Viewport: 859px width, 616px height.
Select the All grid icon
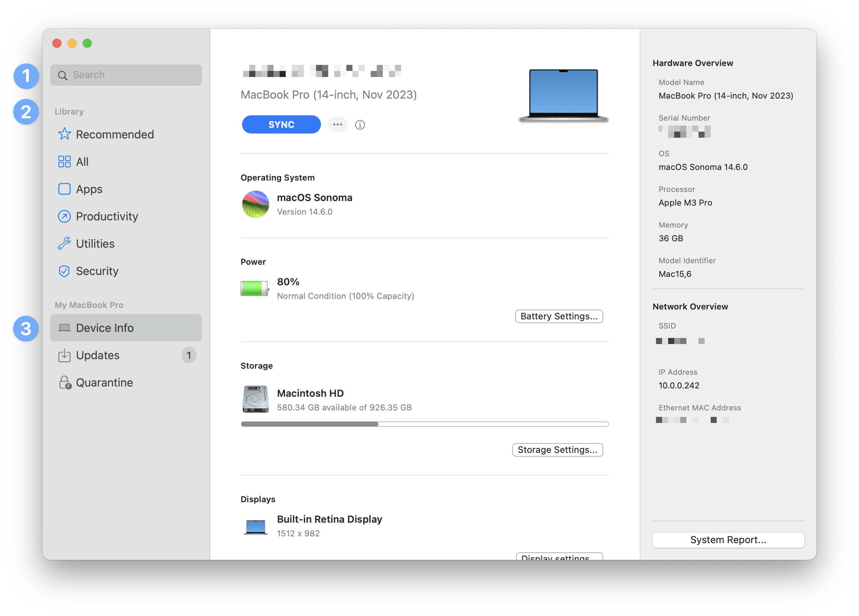(64, 162)
